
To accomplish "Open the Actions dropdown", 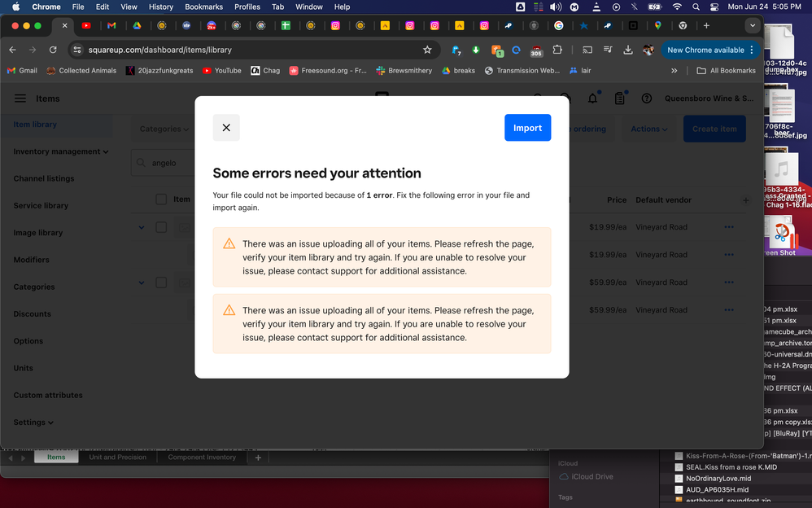I will click(x=649, y=129).
